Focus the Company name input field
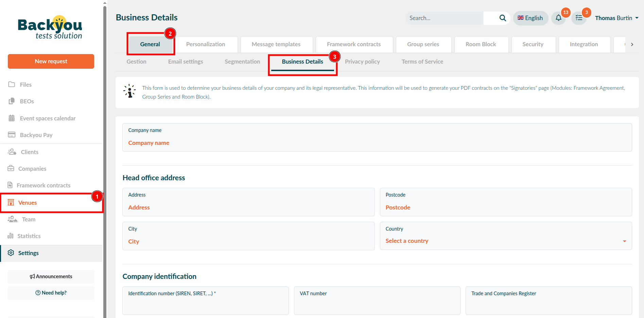Viewport: 644px width, 318px height. coord(377,143)
